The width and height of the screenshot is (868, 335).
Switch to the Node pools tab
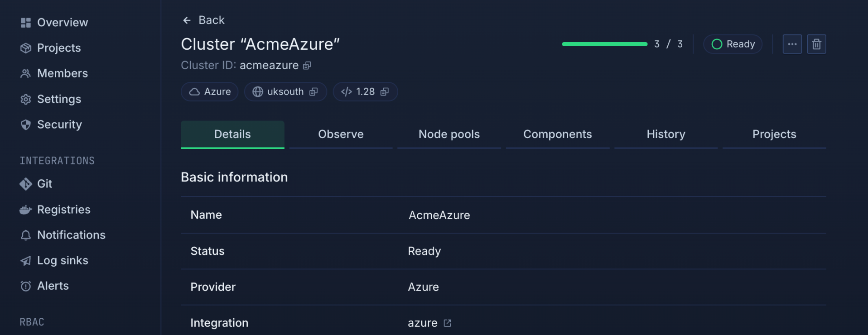coord(448,134)
